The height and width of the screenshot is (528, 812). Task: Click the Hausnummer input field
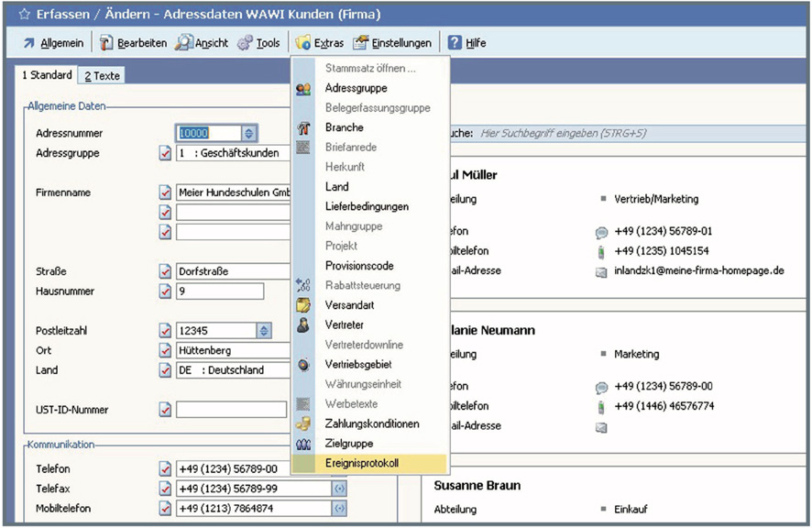(220, 291)
